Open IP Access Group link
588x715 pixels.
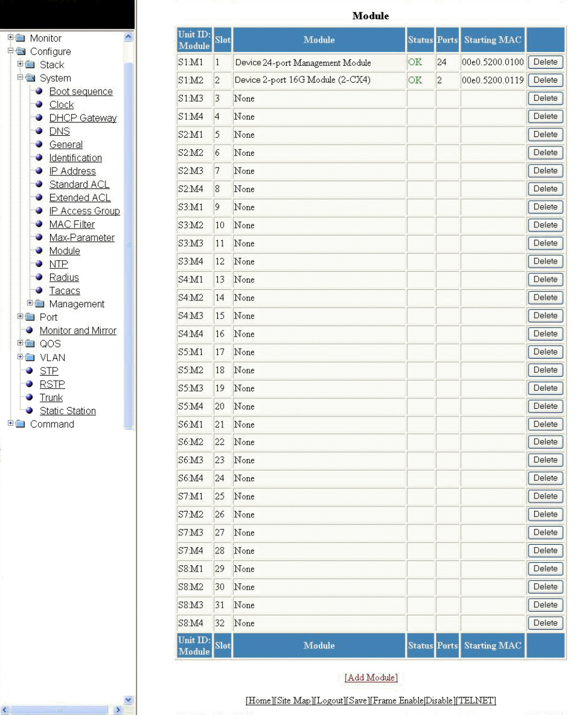point(84,211)
